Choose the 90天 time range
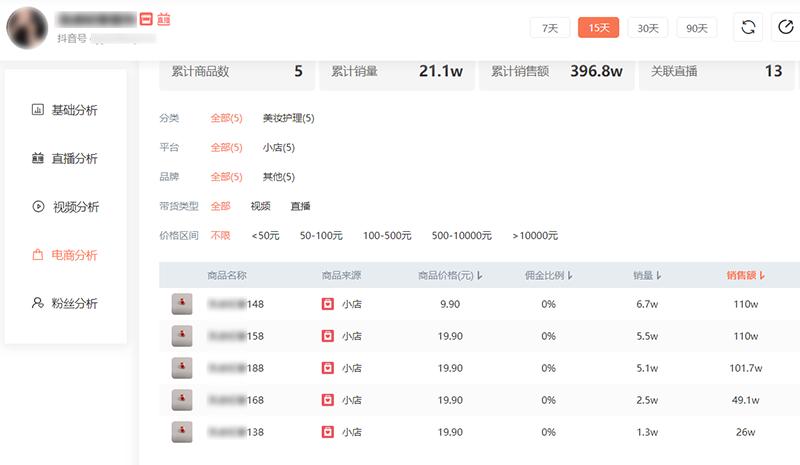The height and width of the screenshot is (465, 800). (696, 28)
